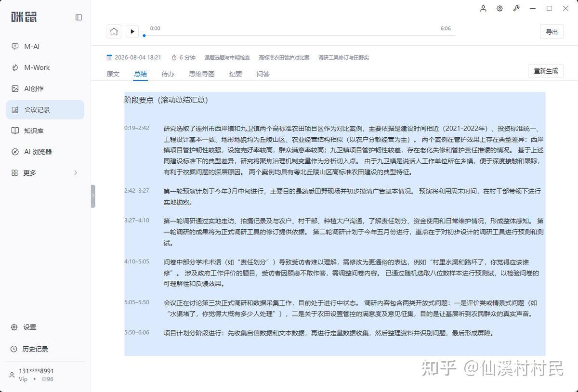Maximize the application window

coord(549,8)
